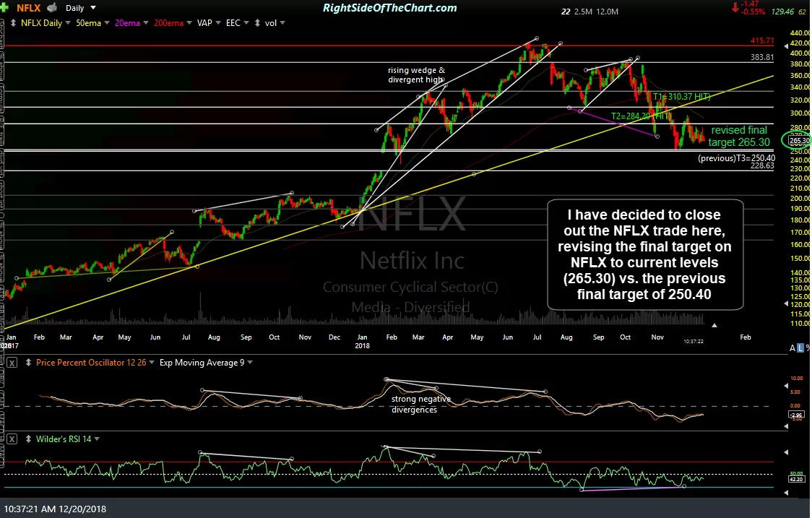This screenshot has width=812, height=518.
Task: Click the 42.20 RSI value tag
Action: click(x=796, y=479)
